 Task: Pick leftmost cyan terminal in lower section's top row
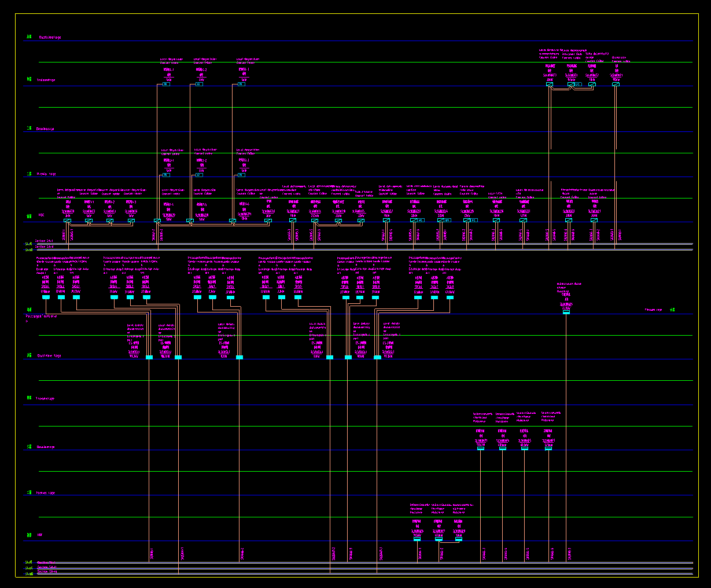(x=46, y=297)
